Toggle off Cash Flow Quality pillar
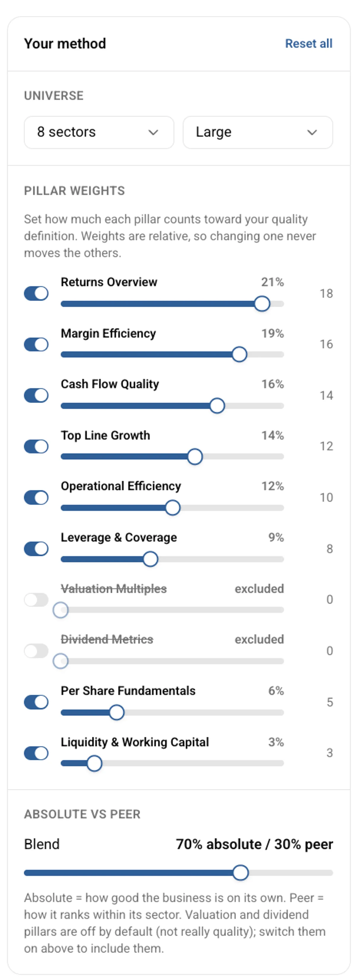 [36, 395]
